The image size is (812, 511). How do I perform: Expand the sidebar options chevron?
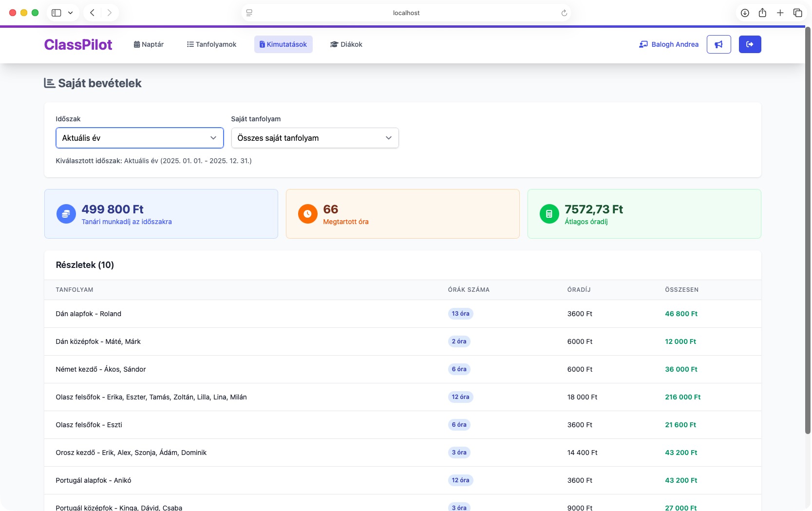(x=70, y=13)
